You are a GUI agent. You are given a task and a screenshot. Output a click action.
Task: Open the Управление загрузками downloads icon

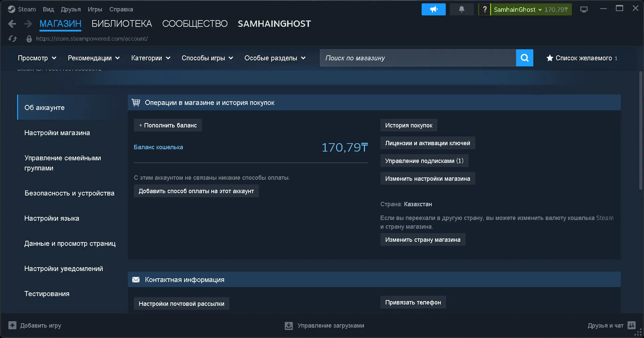pyautogui.click(x=289, y=326)
